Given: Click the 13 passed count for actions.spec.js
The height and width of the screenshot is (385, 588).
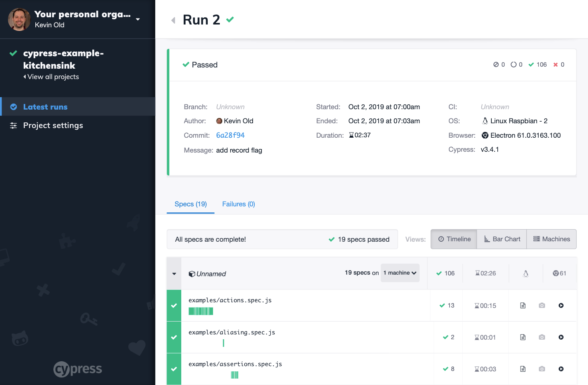Looking at the screenshot, I should [x=447, y=306].
